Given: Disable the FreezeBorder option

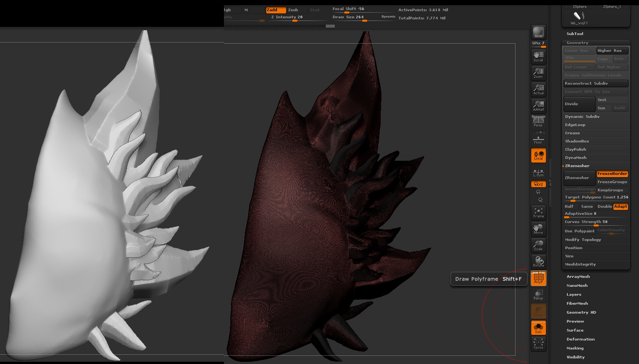Looking at the screenshot, I should click(612, 174).
